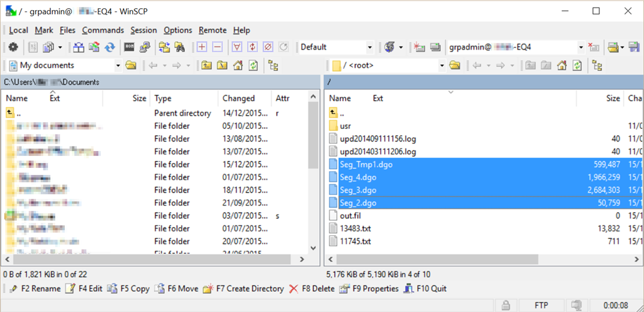Screen dimensions: 644x312
Task: Click the Close Session red-x icon
Action: point(594,47)
